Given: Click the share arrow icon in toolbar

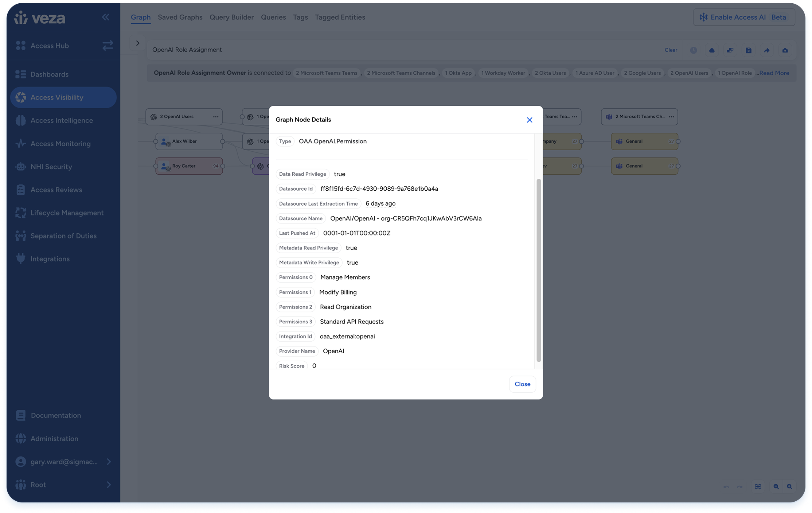Looking at the screenshot, I should pos(766,50).
